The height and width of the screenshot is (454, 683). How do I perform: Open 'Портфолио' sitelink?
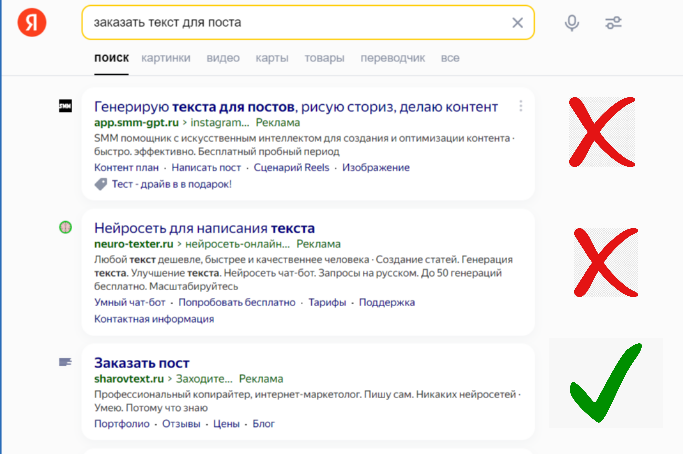(122, 424)
